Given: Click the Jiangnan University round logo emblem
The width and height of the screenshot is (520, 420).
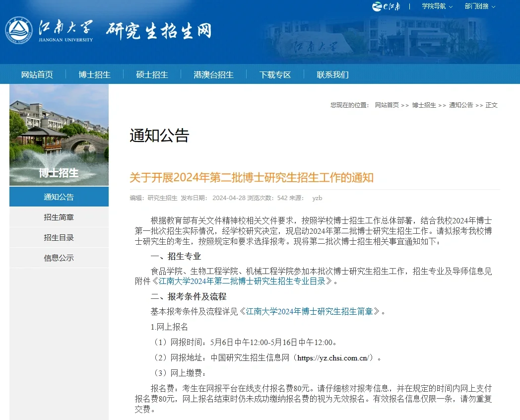Looking at the screenshot, I should (x=19, y=30).
